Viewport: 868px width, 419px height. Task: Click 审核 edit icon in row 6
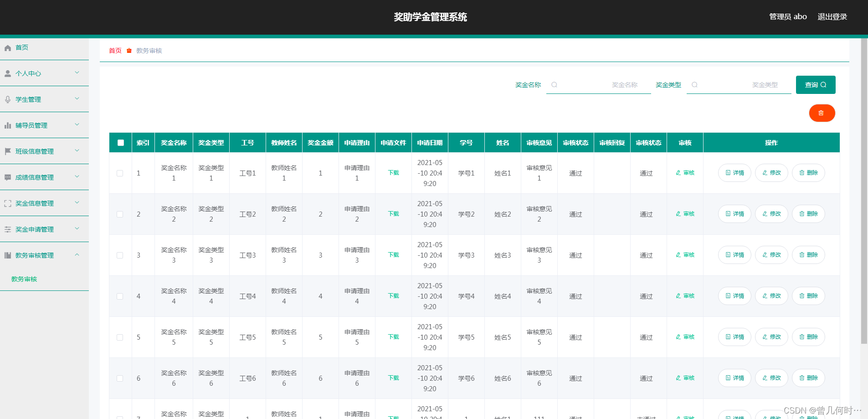coord(678,378)
